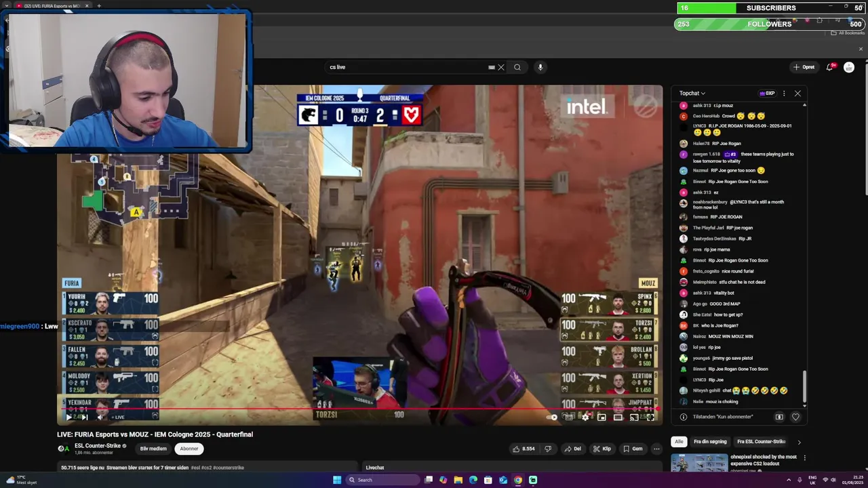
Task: Close the live chat panel
Action: click(797, 94)
